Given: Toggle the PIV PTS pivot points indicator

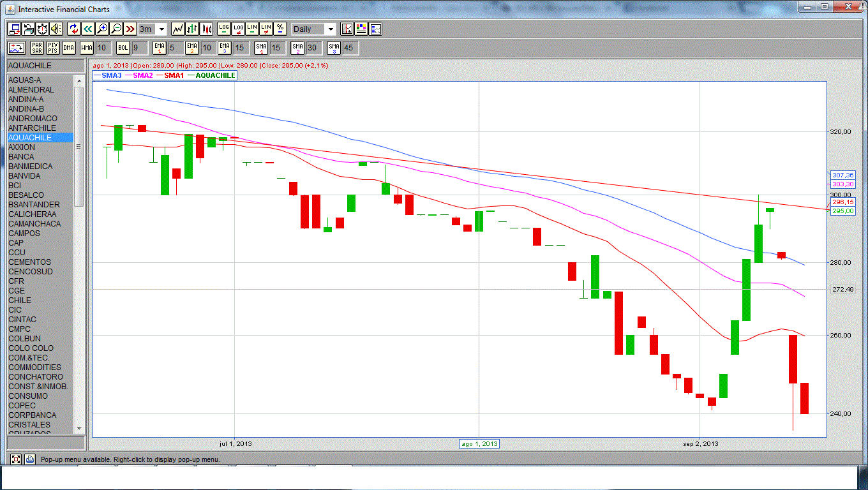Looking at the screenshot, I should (53, 48).
